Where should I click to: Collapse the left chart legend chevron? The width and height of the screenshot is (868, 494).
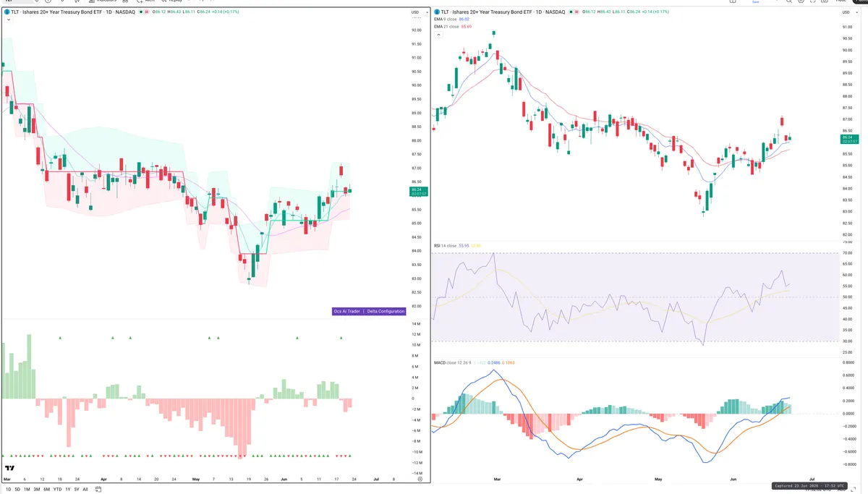pos(8,20)
